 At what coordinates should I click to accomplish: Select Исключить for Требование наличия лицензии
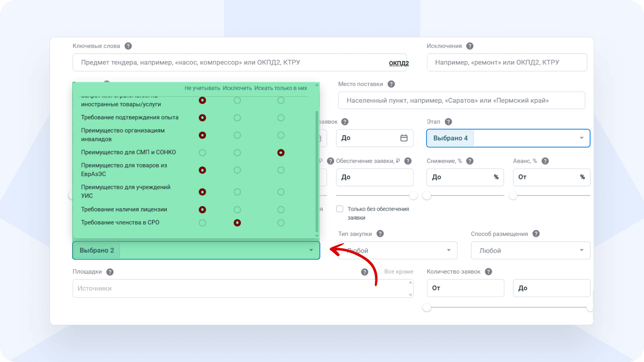click(x=237, y=209)
